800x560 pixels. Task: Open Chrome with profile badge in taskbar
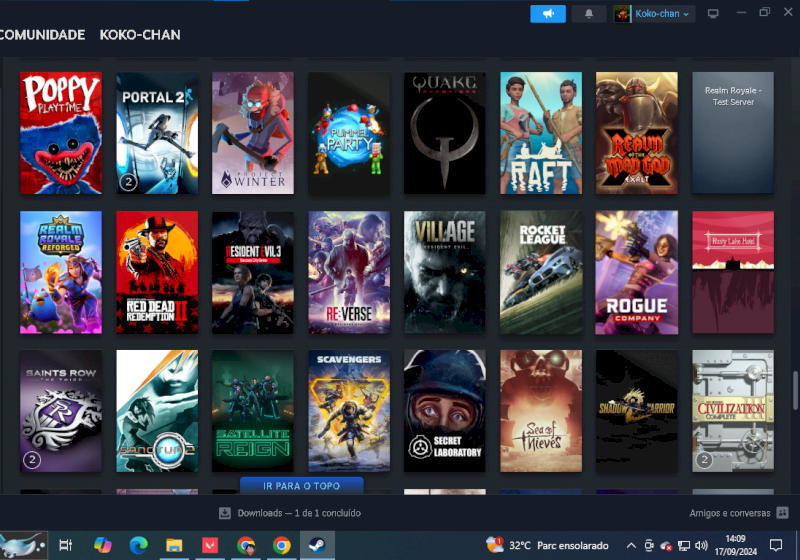(246, 545)
